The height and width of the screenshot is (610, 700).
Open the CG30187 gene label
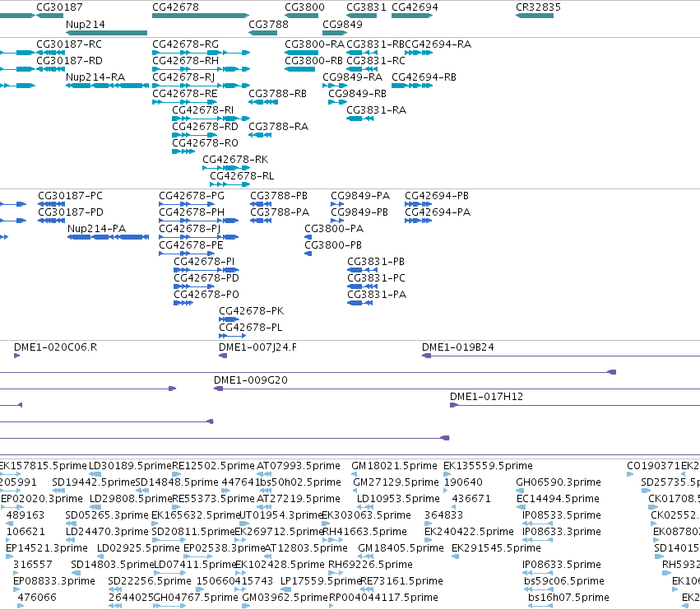coord(59,7)
